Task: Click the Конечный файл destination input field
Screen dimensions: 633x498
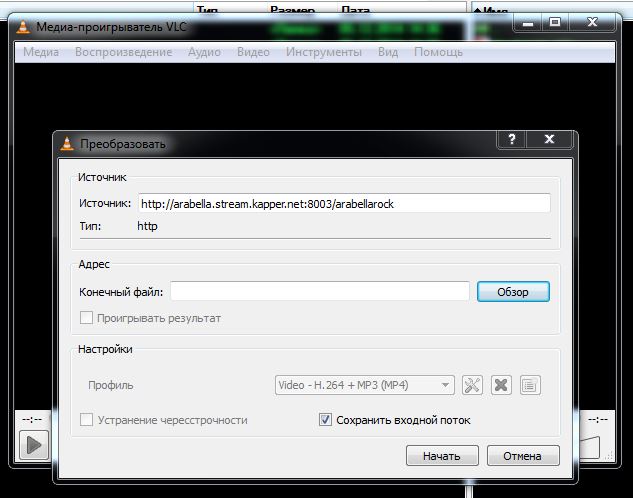Action: [320, 291]
